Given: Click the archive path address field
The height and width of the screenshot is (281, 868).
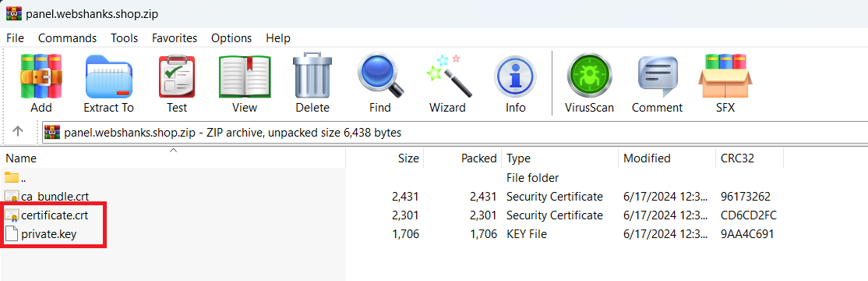Looking at the screenshot, I should click(454, 133).
